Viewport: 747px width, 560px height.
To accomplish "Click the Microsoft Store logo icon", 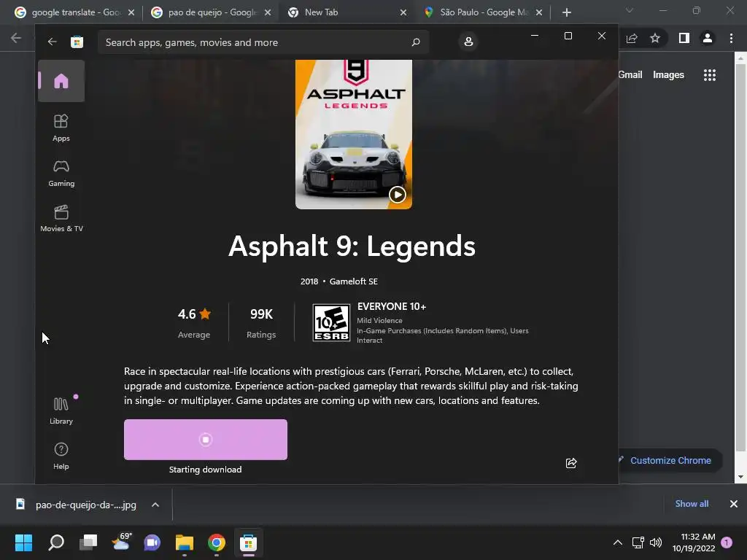I will [x=77, y=42].
